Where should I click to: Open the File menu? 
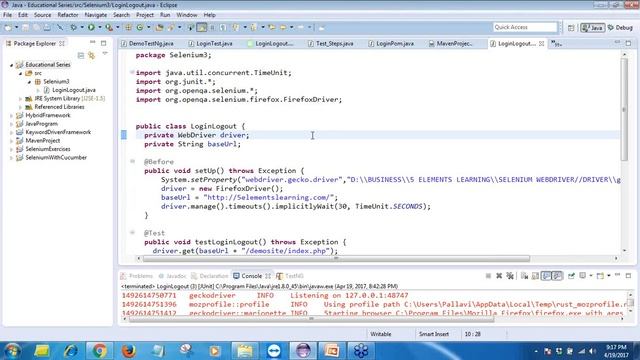click(7, 15)
